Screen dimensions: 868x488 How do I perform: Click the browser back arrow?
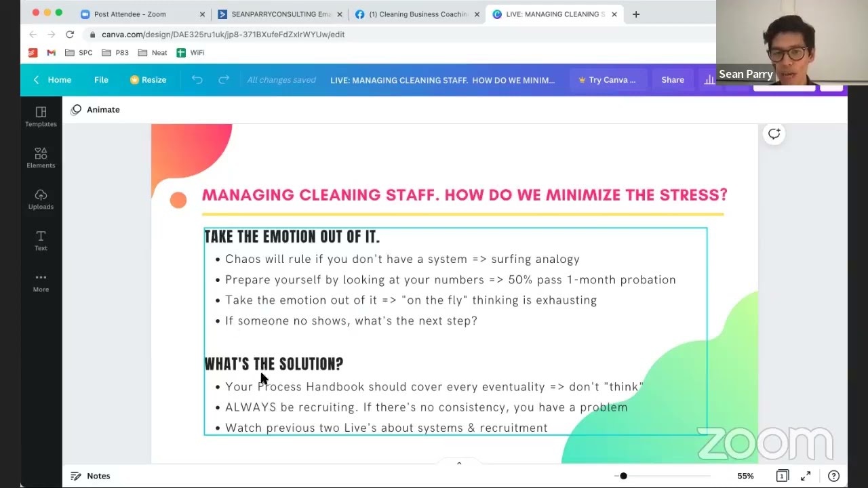click(x=33, y=34)
